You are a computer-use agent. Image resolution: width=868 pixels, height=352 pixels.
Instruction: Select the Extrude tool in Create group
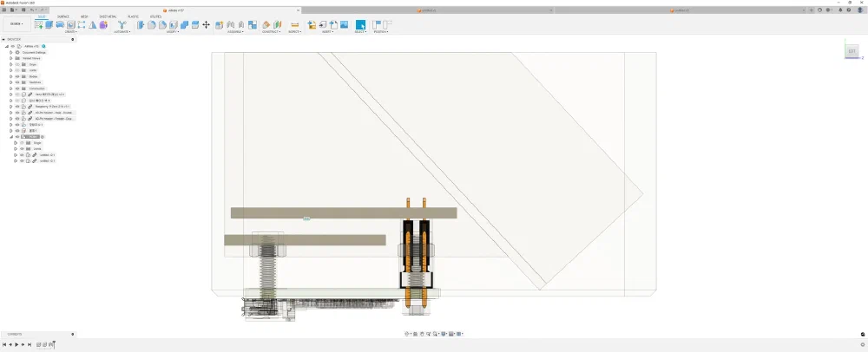click(x=49, y=25)
